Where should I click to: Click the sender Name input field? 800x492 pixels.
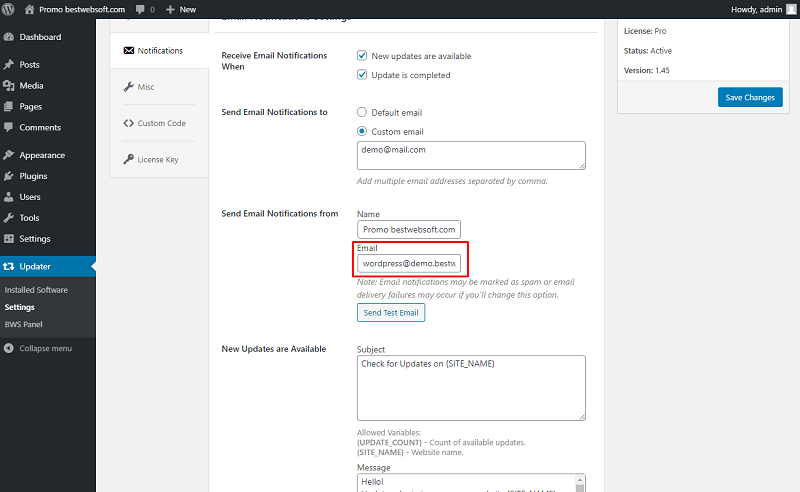[409, 229]
